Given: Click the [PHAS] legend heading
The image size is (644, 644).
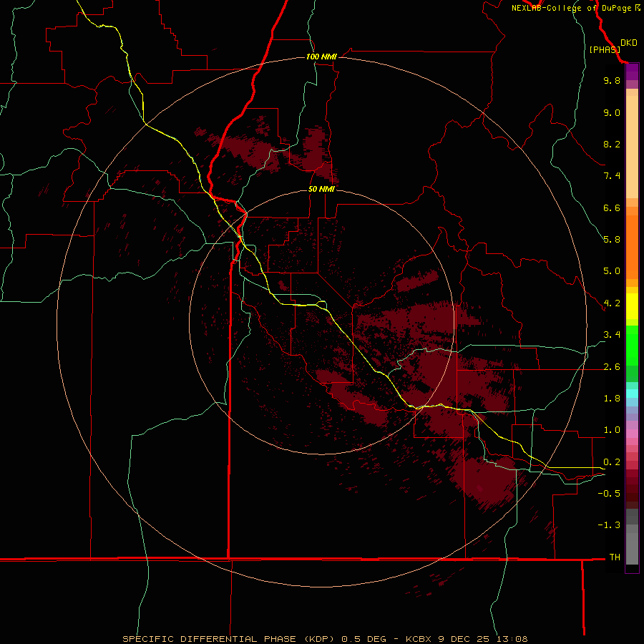Looking at the screenshot, I should click(x=605, y=49).
